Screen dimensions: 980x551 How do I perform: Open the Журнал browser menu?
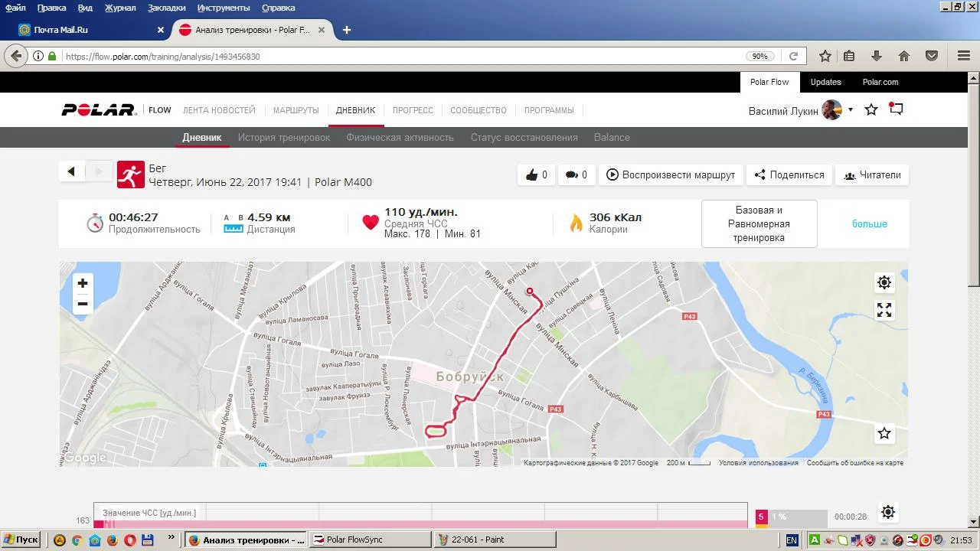point(120,8)
